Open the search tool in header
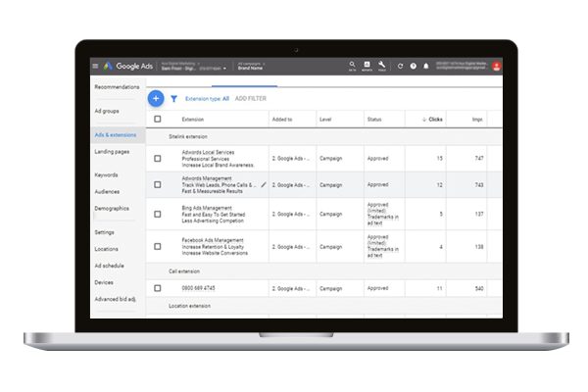Screen dimensions: 588x392 pos(352,66)
